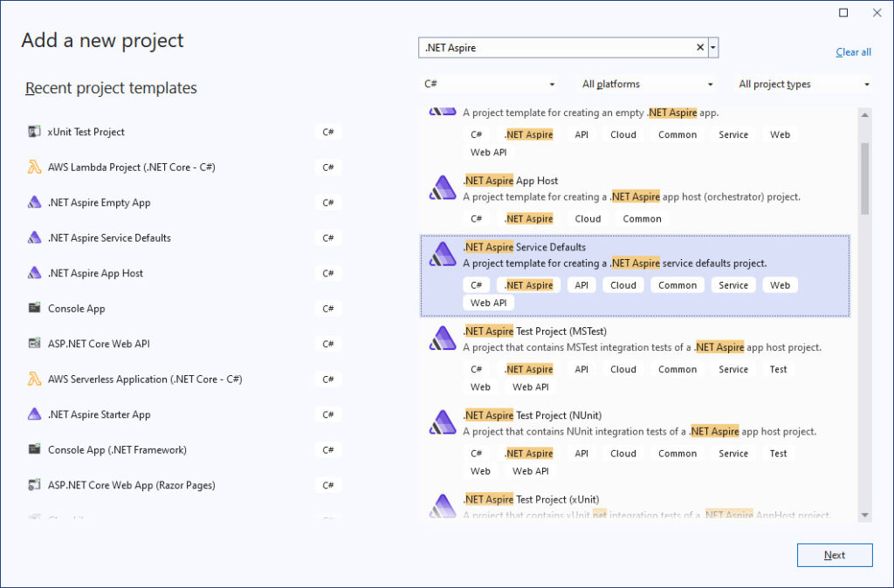Click the results scrollbar up arrow
This screenshot has width=894, height=588.
coord(865,115)
